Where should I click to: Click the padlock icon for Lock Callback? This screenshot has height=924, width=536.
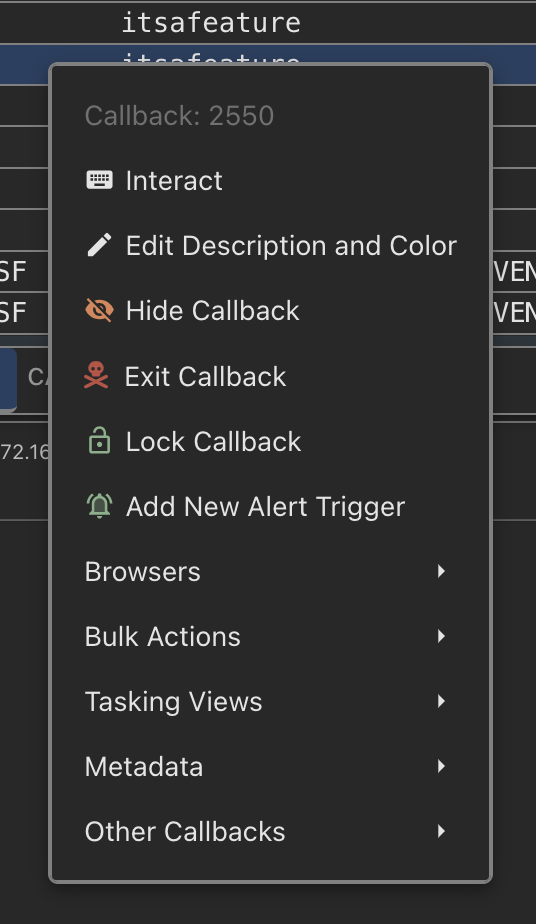click(100, 440)
